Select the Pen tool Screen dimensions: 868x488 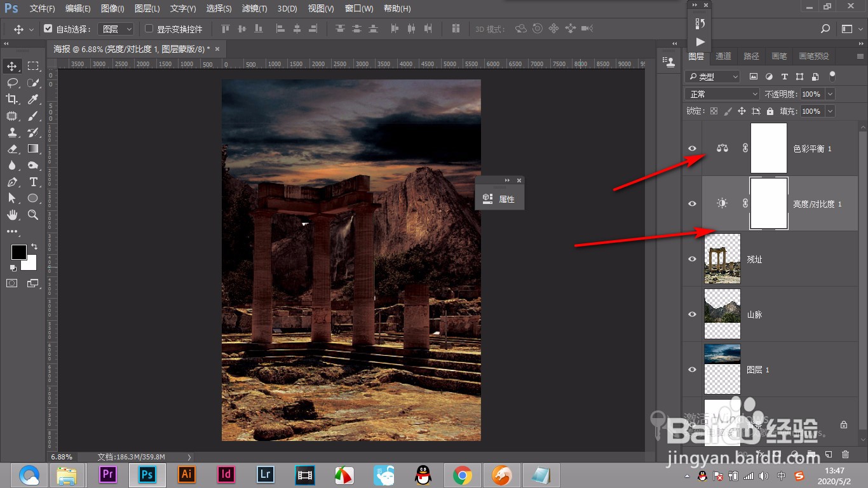(12, 182)
